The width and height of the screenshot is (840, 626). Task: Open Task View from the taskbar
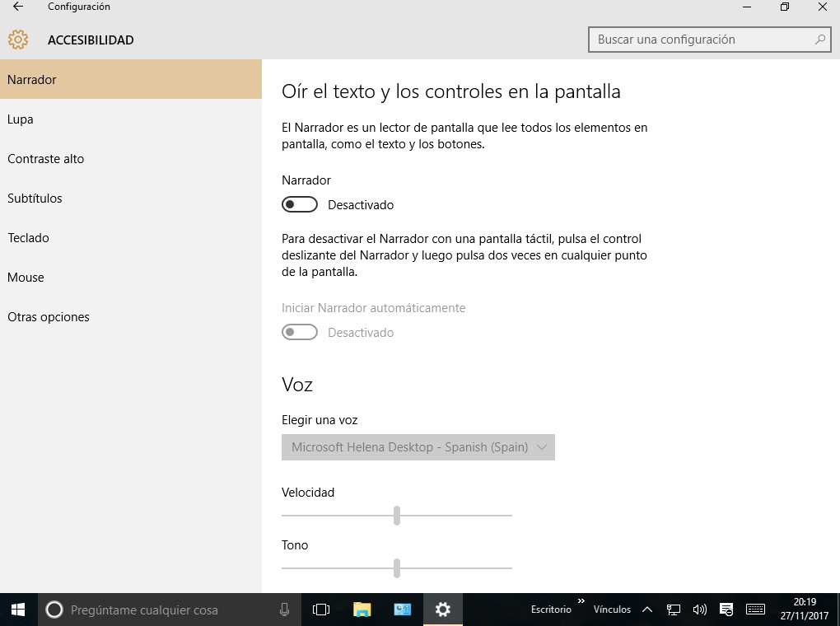point(321,610)
